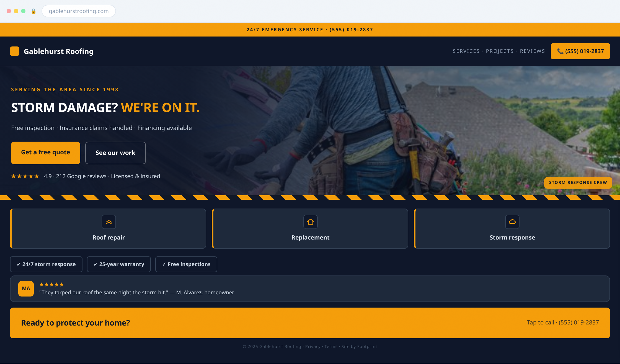
Task: Select the 25-year warranty chip
Action: pyautogui.click(x=119, y=264)
